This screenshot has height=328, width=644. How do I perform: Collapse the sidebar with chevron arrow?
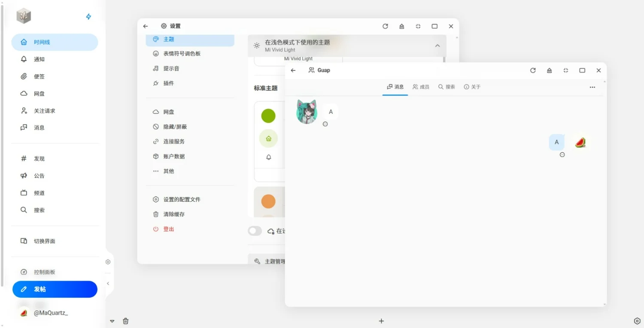(108, 283)
